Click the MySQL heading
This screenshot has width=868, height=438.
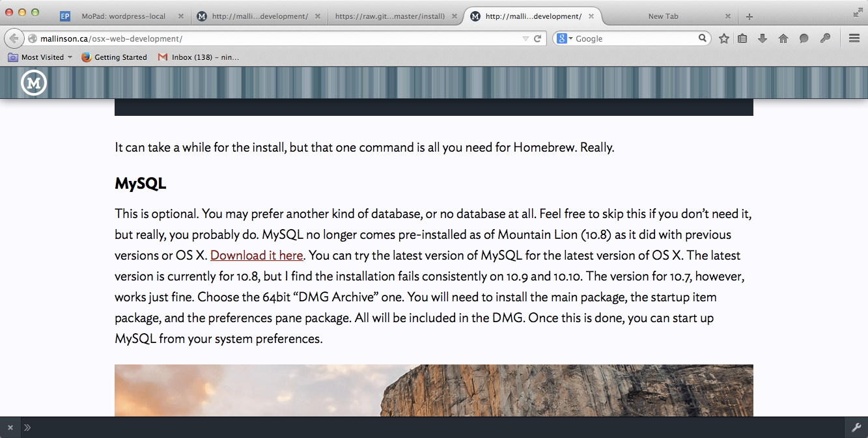(141, 184)
